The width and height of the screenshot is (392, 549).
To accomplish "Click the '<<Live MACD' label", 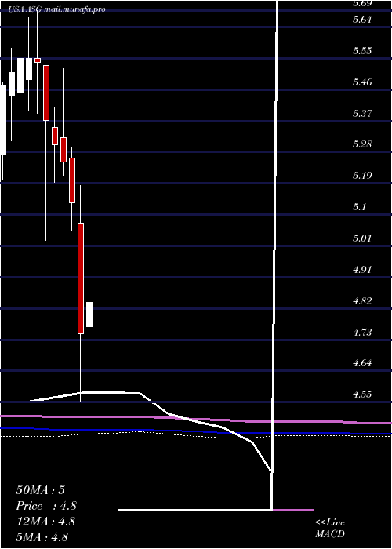I will tap(330, 529).
